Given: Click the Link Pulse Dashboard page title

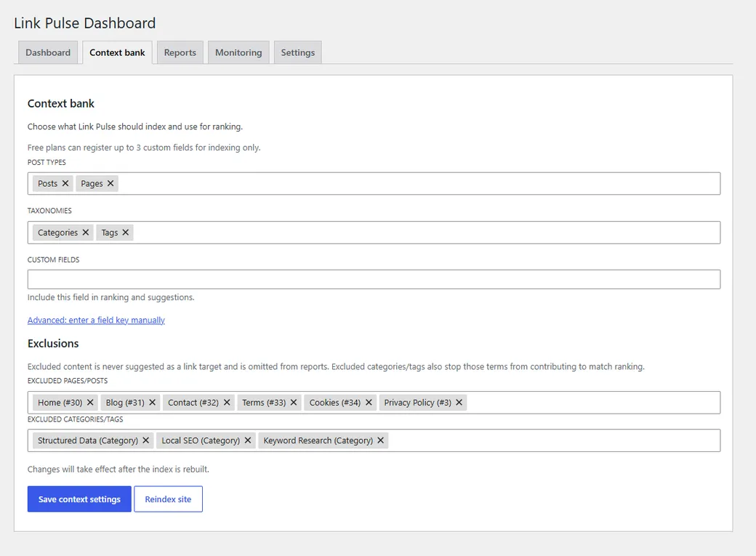Looking at the screenshot, I should click(85, 23).
